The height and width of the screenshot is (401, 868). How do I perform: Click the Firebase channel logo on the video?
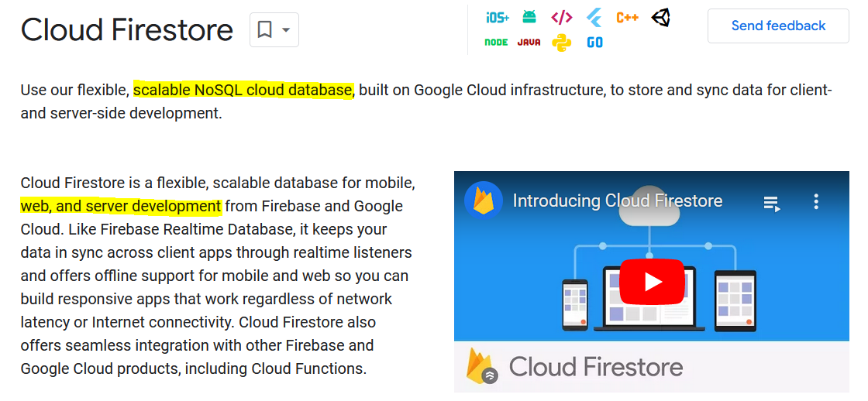484,201
